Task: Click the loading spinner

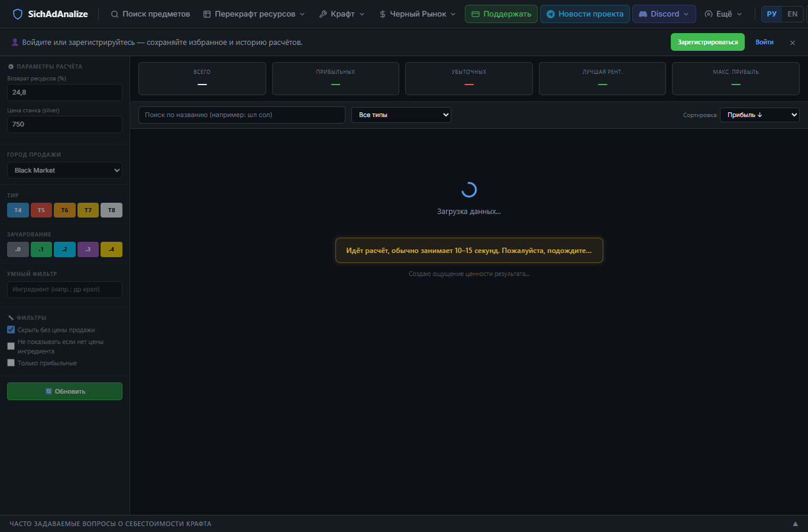Action: tap(469, 190)
